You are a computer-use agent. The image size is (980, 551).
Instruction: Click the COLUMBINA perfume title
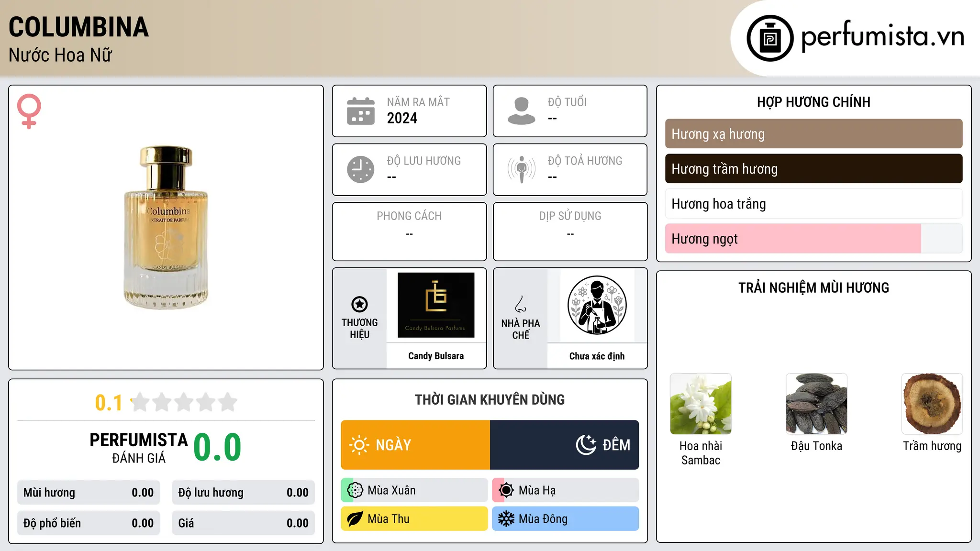79,27
